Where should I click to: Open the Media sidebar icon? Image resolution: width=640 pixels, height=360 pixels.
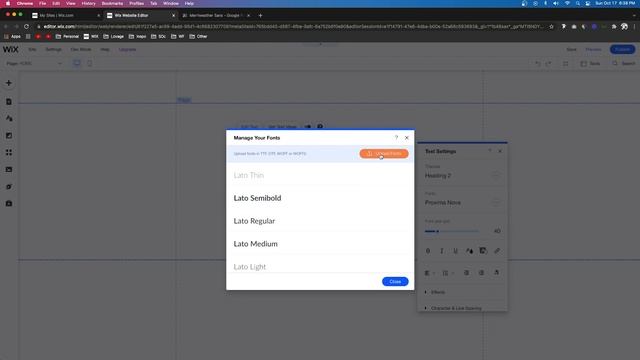click(9, 169)
